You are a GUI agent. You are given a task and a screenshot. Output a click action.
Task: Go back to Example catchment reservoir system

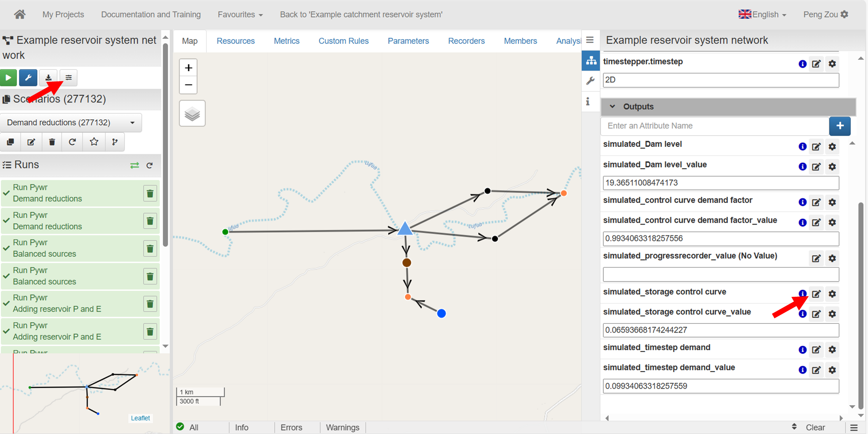point(361,15)
